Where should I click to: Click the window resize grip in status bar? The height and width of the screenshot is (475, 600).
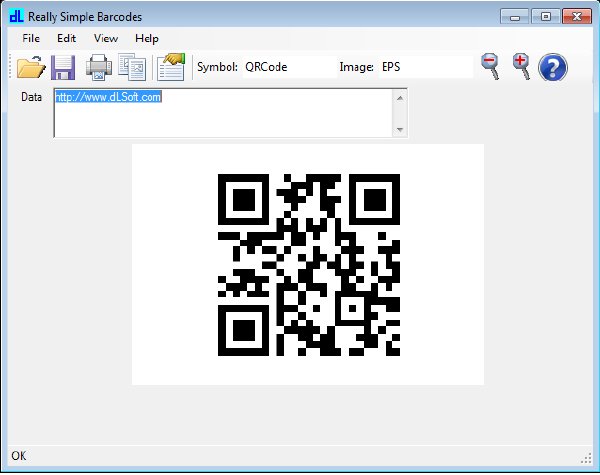pos(587,459)
